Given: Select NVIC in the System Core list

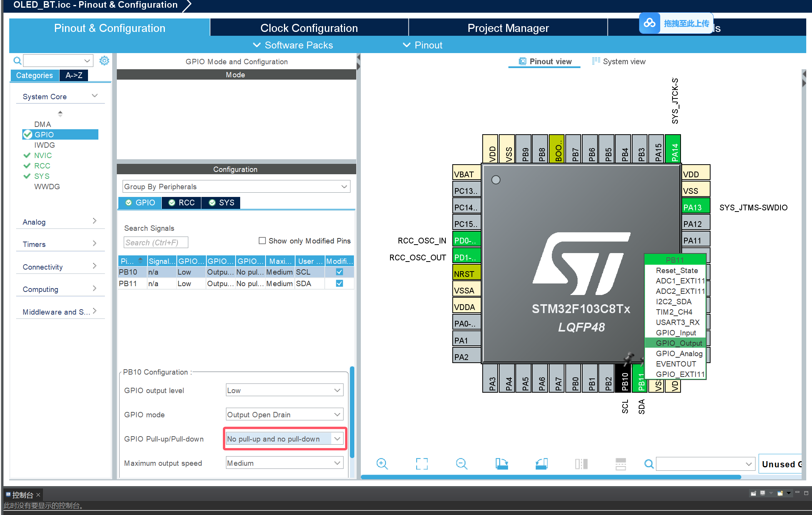Looking at the screenshot, I should tap(43, 155).
